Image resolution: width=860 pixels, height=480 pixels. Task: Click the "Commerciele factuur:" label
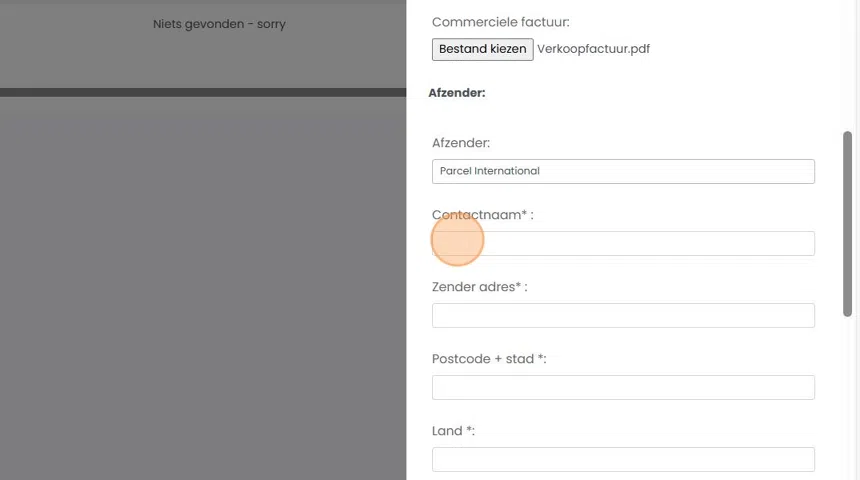500,22
